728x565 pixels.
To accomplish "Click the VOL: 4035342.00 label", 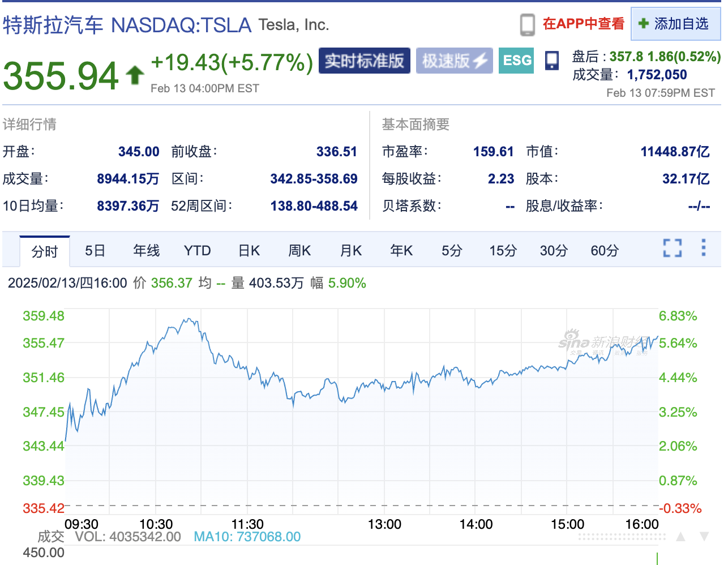I will coord(128,537).
